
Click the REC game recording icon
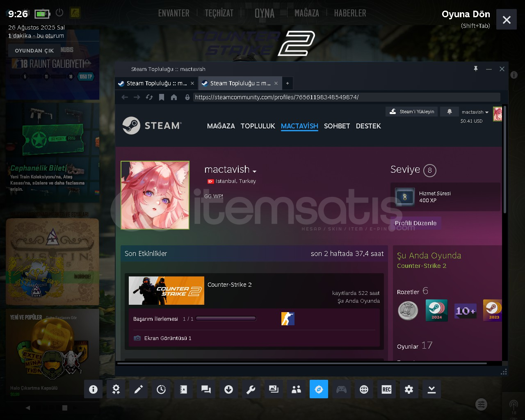pos(386,389)
